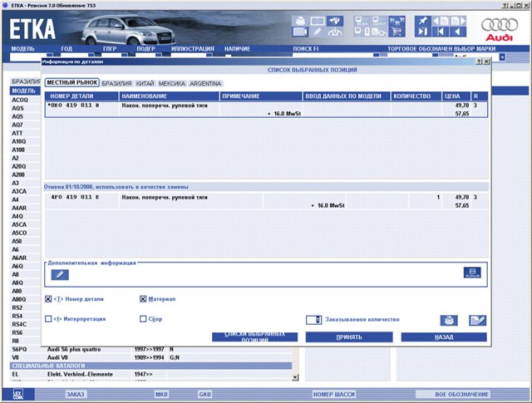Screen dimensions: 532x403
Task: Click the first monitor icon in toolbar
Action: pyautogui.click(x=362, y=21)
